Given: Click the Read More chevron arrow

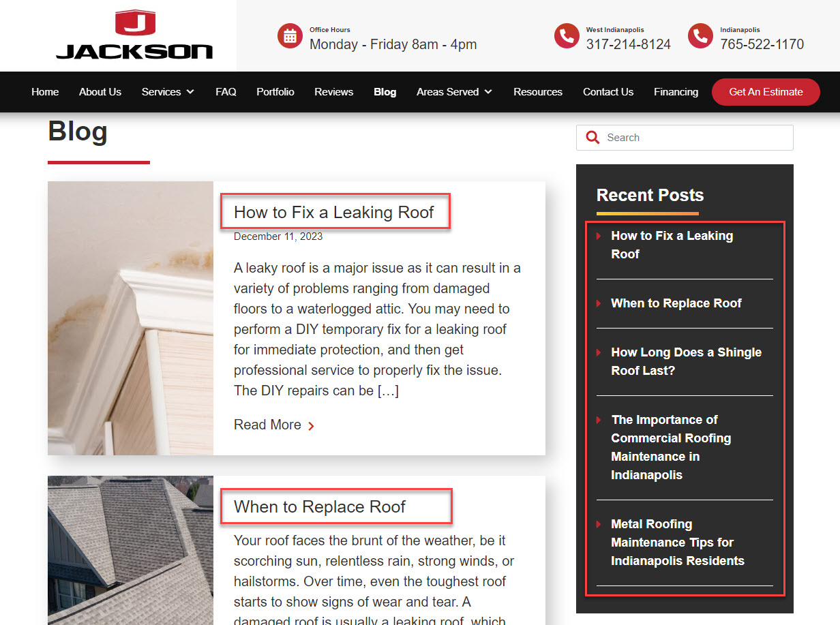Looking at the screenshot, I should point(312,425).
